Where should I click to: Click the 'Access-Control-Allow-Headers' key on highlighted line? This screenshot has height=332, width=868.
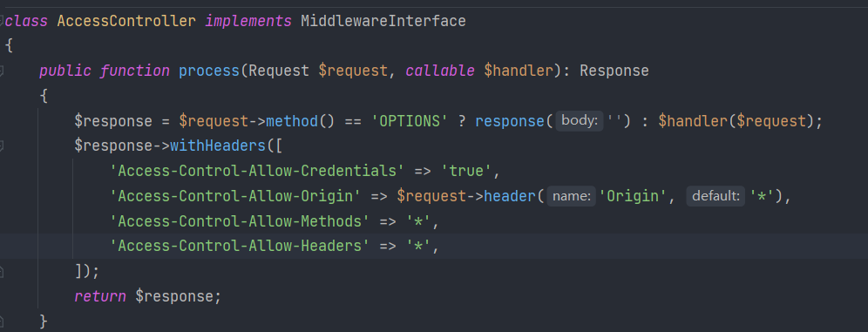pyautogui.click(x=240, y=247)
